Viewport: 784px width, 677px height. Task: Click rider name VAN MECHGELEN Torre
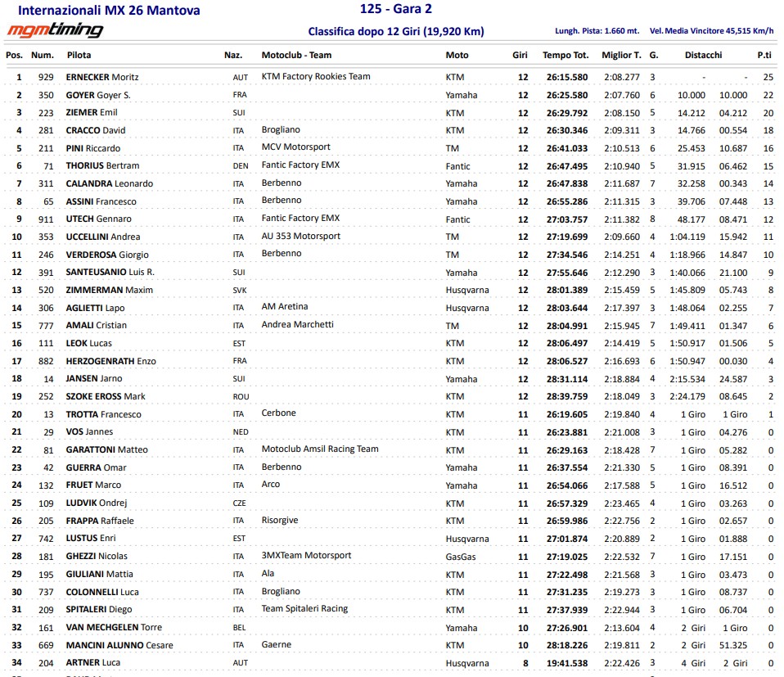(114, 628)
